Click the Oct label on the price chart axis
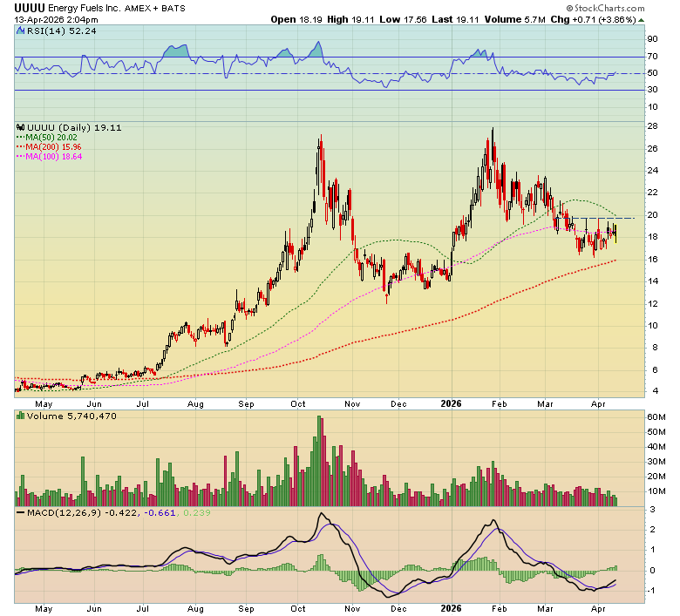The height and width of the screenshot is (616, 680). pyautogui.click(x=298, y=404)
